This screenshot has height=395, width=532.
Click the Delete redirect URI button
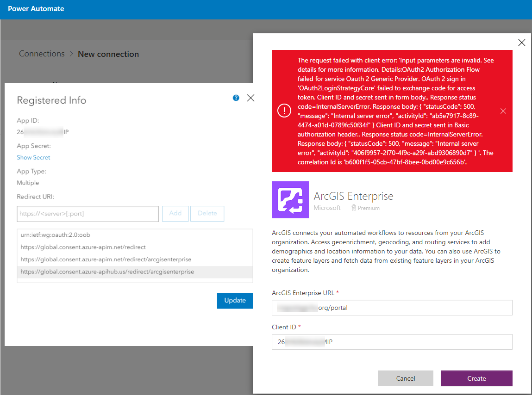(207, 214)
